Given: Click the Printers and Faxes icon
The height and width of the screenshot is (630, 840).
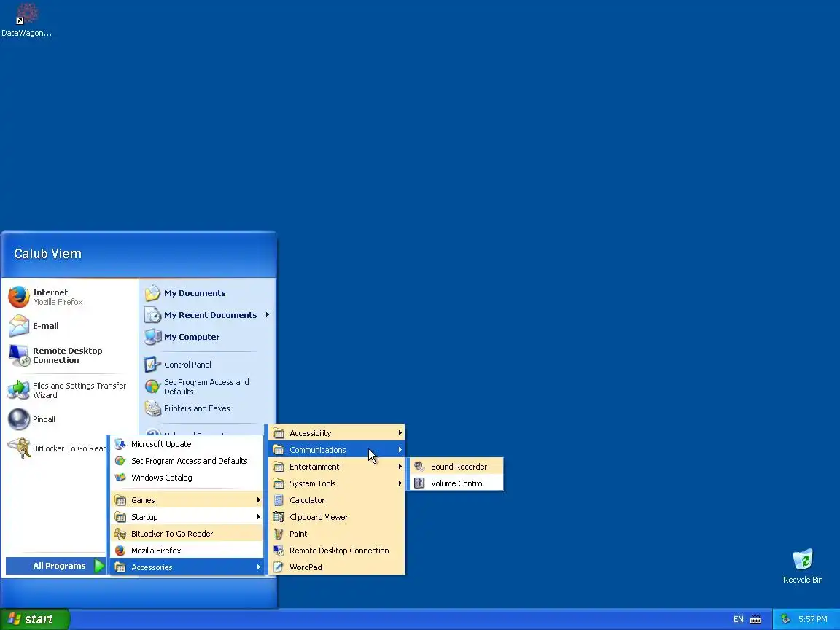Looking at the screenshot, I should coord(152,408).
